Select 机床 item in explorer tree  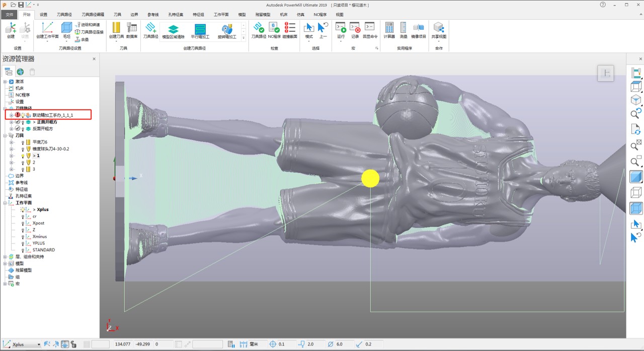click(x=19, y=88)
